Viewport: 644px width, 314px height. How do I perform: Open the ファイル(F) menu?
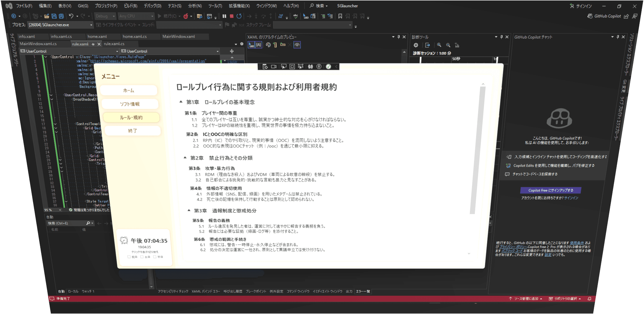[x=24, y=6]
